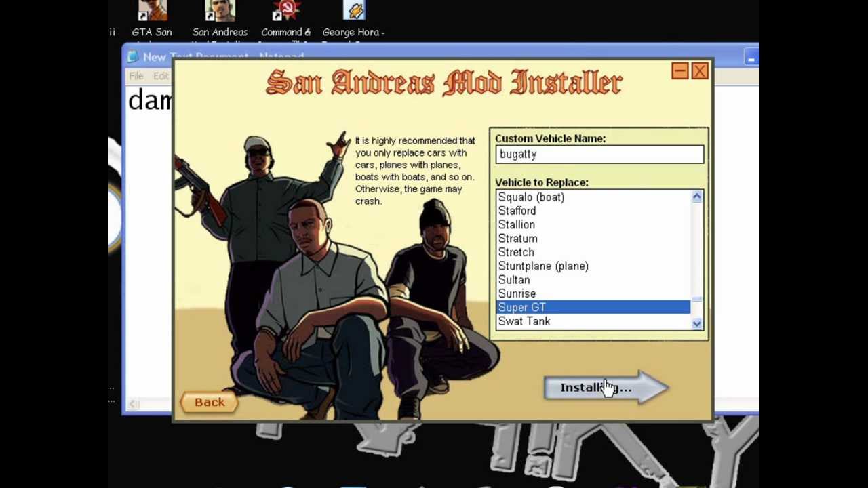Screen dimensions: 868x488
Task: Open the GTA San desktop shortcut
Action: (x=152, y=20)
